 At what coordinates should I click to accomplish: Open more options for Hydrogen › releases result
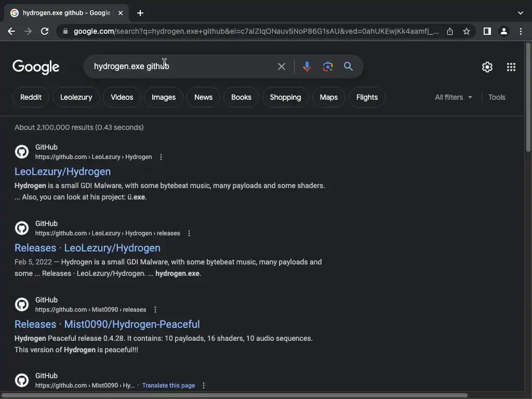pyautogui.click(x=189, y=233)
